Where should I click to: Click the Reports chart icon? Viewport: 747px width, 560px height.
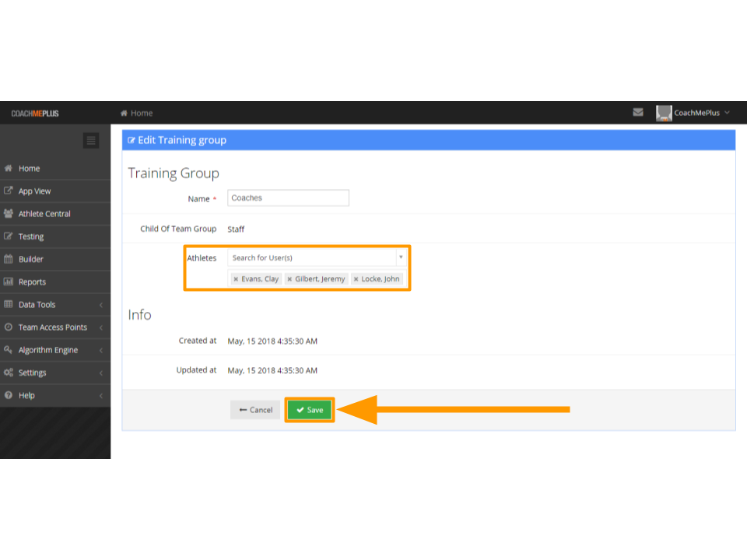8,282
